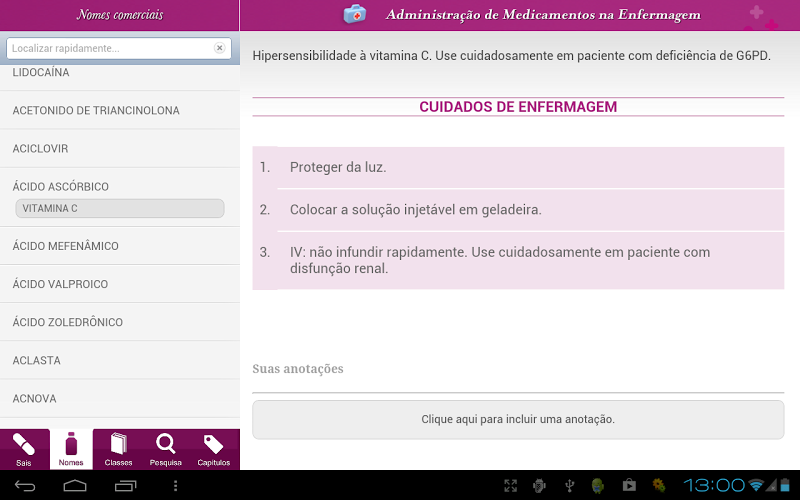Tap the care item 'Proteger da luz.'

coord(518,167)
